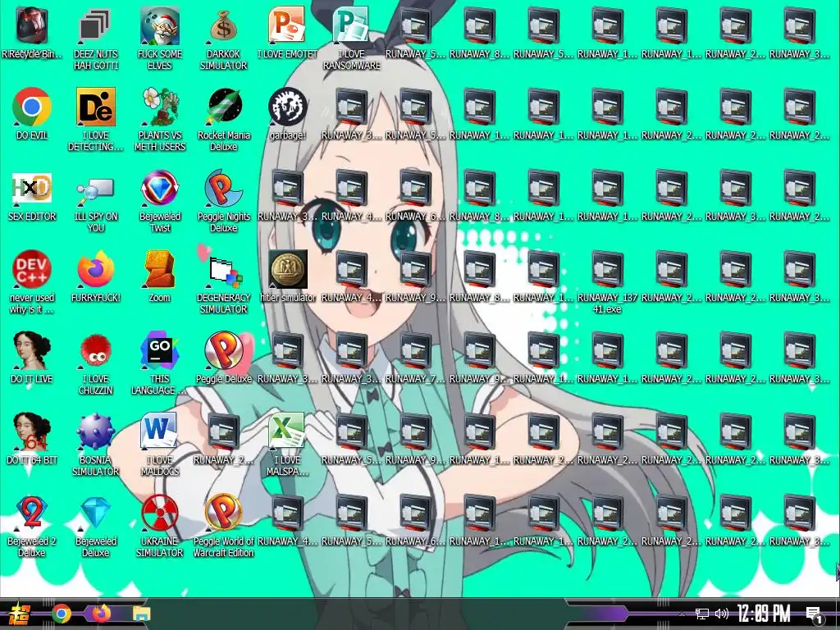Launch the I LOVE CHUZZIN red fuzzball icon
The width and height of the screenshot is (840, 630).
95,351
